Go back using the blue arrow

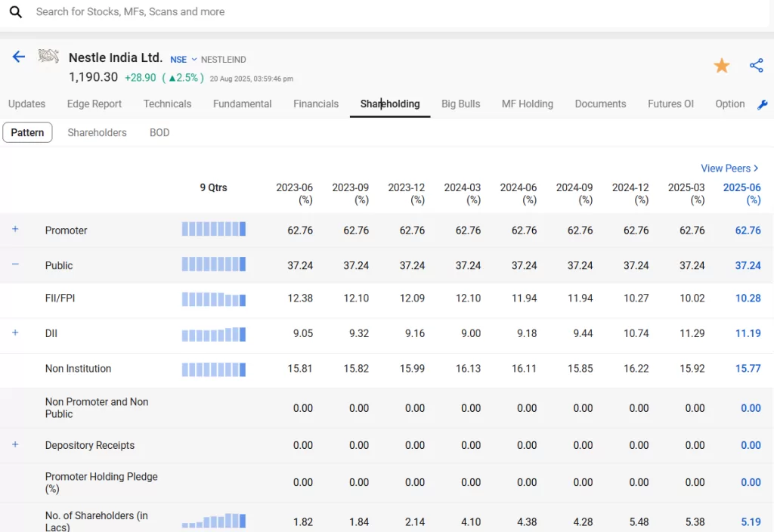pyautogui.click(x=19, y=57)
